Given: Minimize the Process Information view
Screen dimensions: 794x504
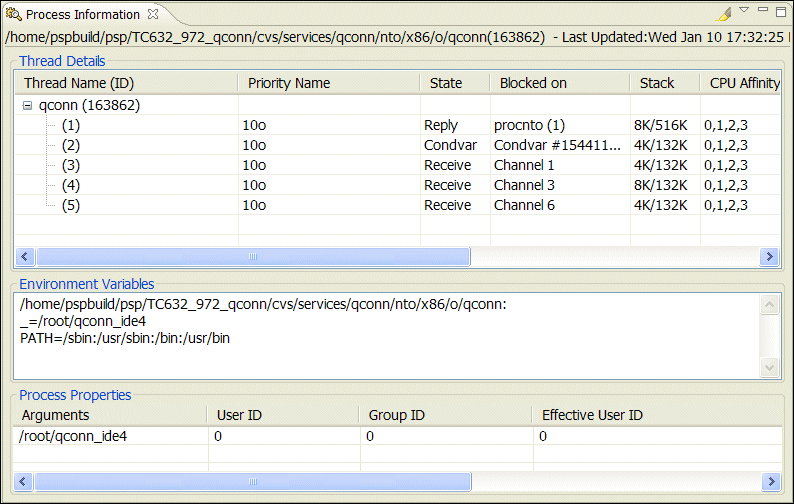Looking at the screenshot, I should (764, 11).
